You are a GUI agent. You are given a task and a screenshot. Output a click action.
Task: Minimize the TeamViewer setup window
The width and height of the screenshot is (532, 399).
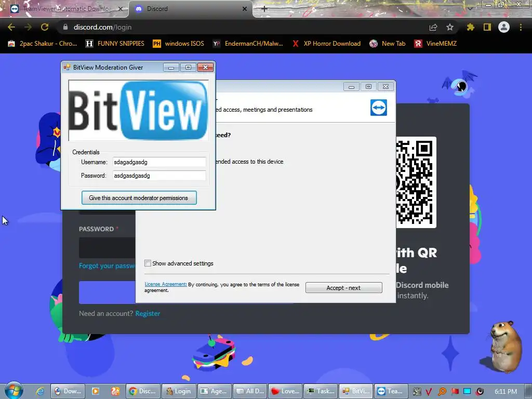351,87
